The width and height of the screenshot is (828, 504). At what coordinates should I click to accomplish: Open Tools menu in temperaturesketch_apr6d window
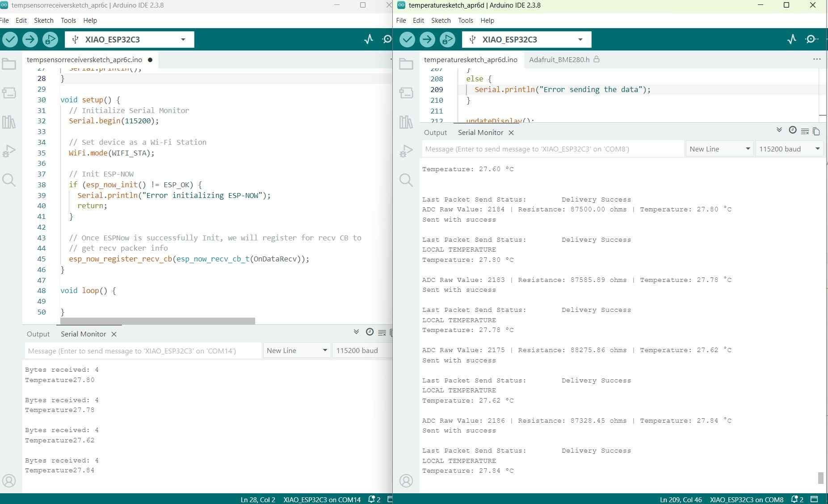pos(465,21)
